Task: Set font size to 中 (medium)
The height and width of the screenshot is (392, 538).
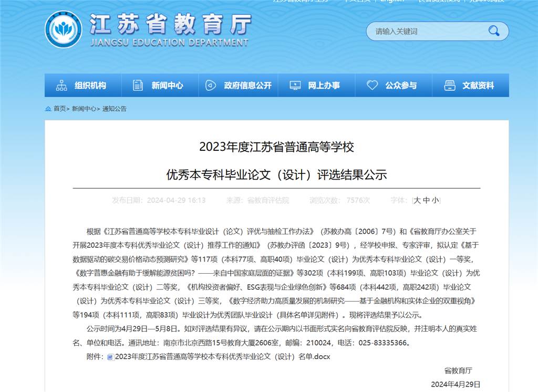Action: [x=426, y=200]
